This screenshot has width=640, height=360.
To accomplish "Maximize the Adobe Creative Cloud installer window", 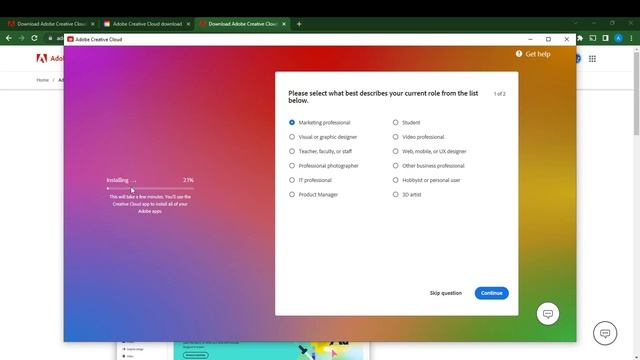I will (548, 39).
